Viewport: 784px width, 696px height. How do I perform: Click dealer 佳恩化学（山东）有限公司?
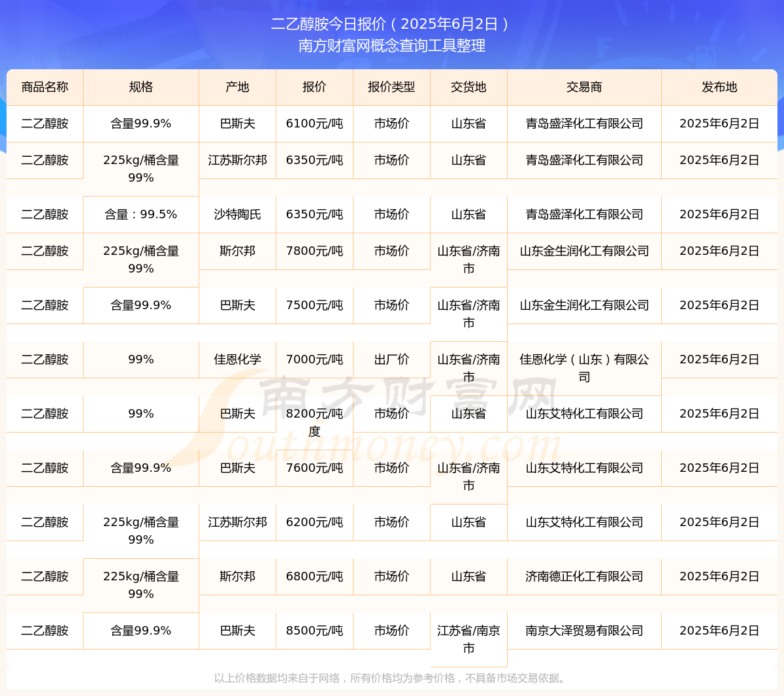(x=584, y=368)
